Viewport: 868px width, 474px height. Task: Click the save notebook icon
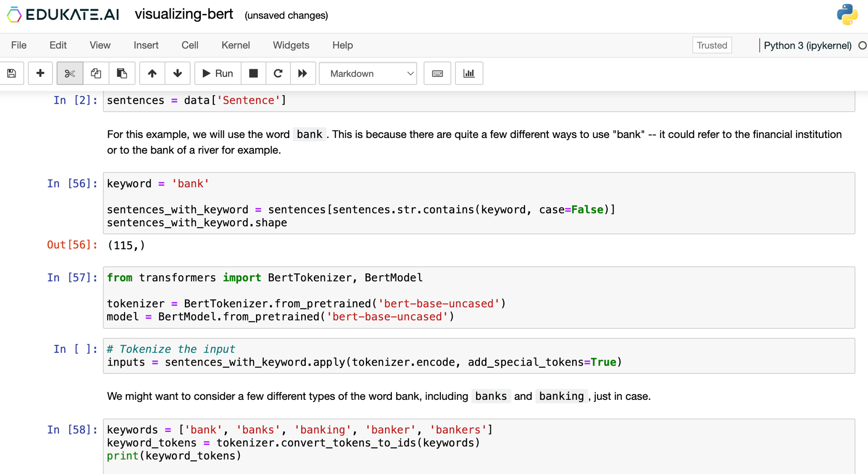point(12,73)
